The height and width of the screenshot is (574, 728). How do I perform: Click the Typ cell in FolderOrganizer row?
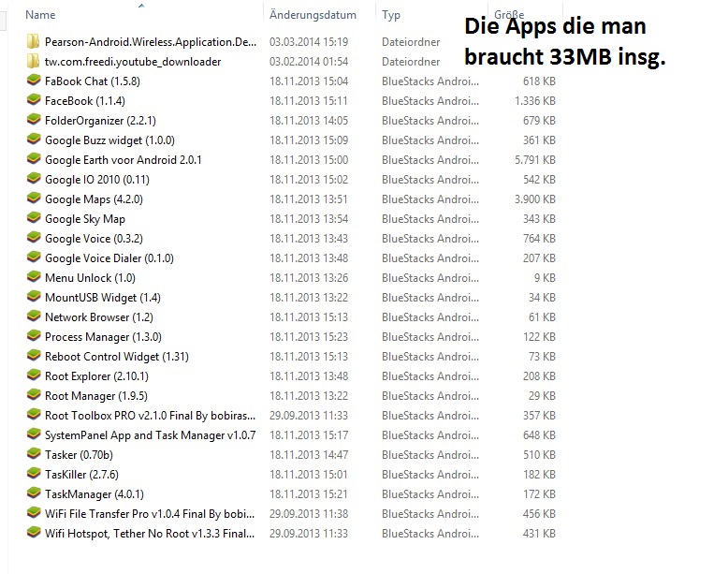[x=430, y=121]
